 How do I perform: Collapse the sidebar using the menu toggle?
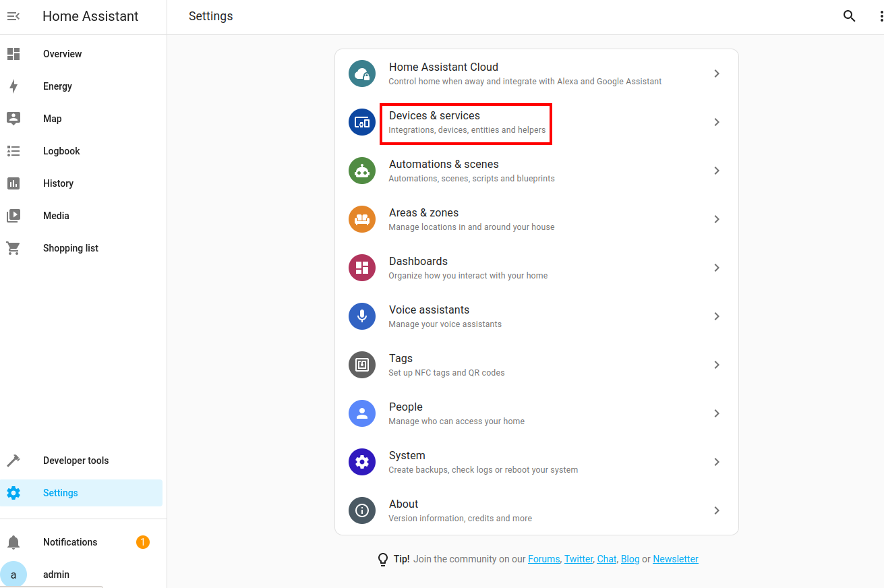tap(13, 16)
